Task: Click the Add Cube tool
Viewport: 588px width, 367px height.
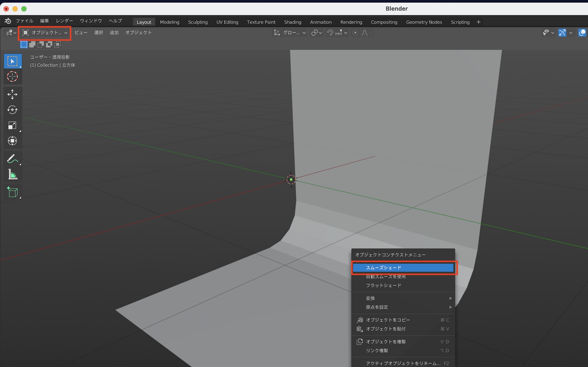Action: pyautogui.click(x=12, y=192)
